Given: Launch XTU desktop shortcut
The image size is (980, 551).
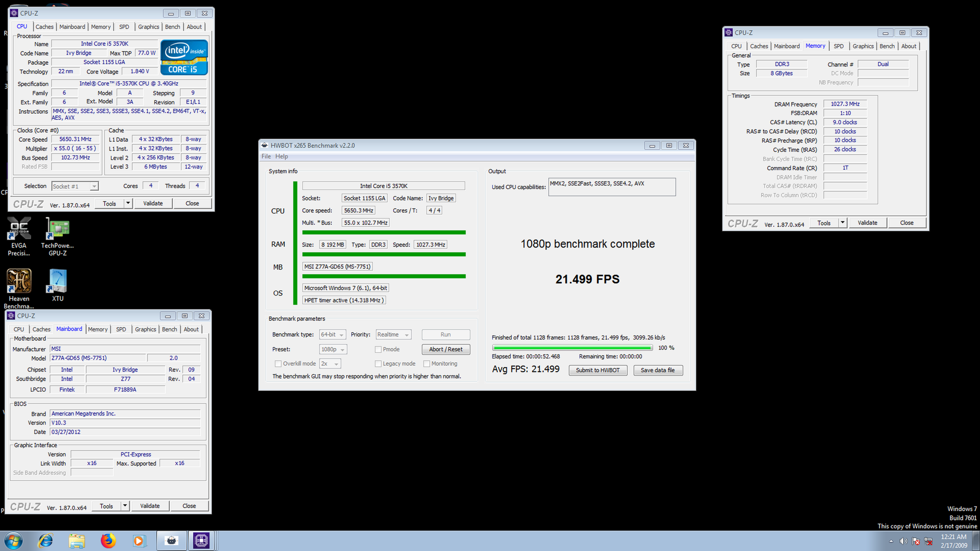Looking at the screenshot, I should point(58,285).
